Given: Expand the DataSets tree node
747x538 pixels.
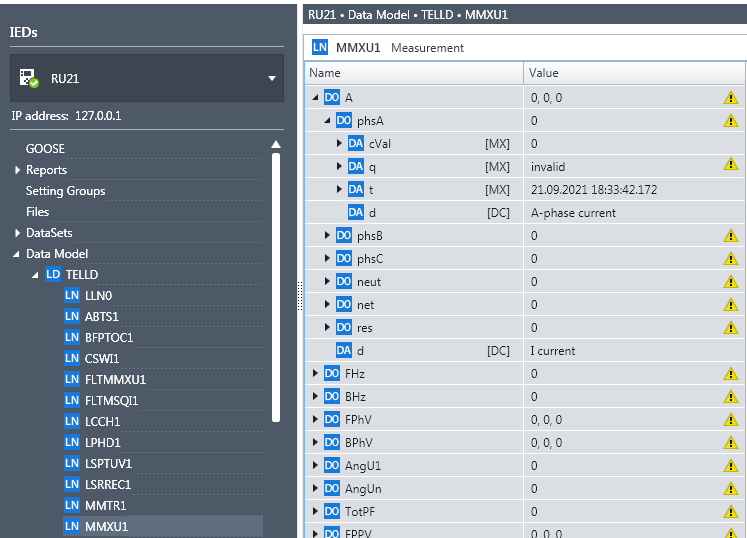Looking at the screenshot, I should point(18,233).
